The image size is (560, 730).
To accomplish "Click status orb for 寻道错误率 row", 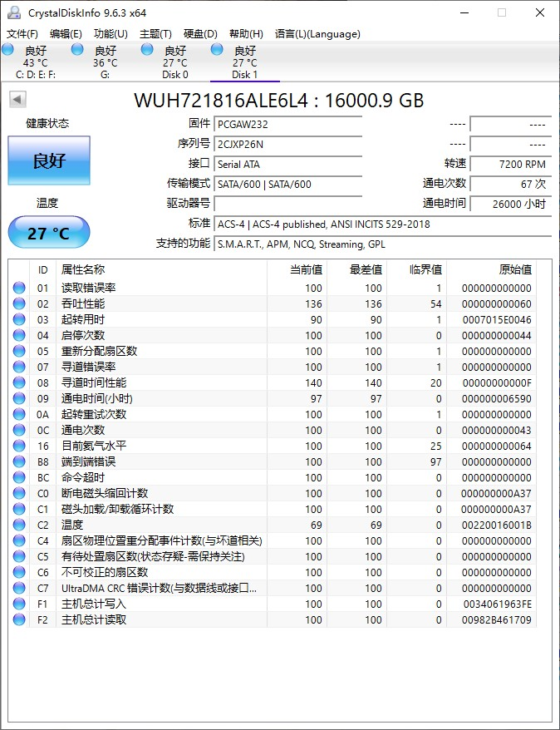I will pos(19,367).
